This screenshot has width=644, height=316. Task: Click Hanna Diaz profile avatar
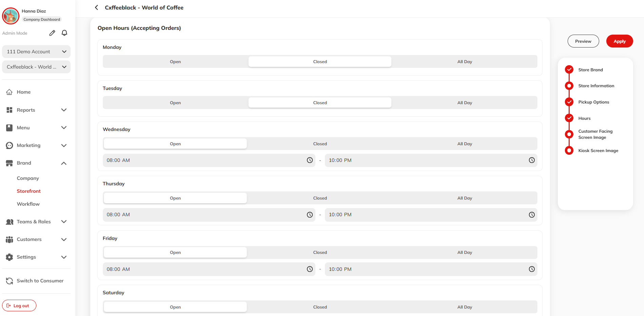tap(11, 16)
